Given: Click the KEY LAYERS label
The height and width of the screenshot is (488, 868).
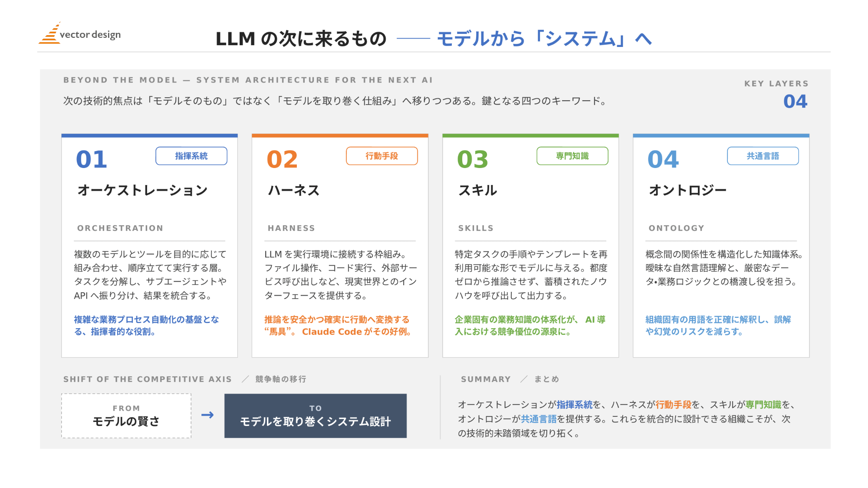Looking at the screenshot, I should pyautogui.click(x=776, y=83).
